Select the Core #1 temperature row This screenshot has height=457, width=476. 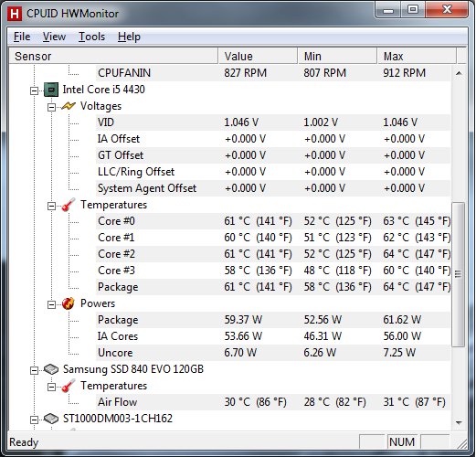(x=273, y=238)
